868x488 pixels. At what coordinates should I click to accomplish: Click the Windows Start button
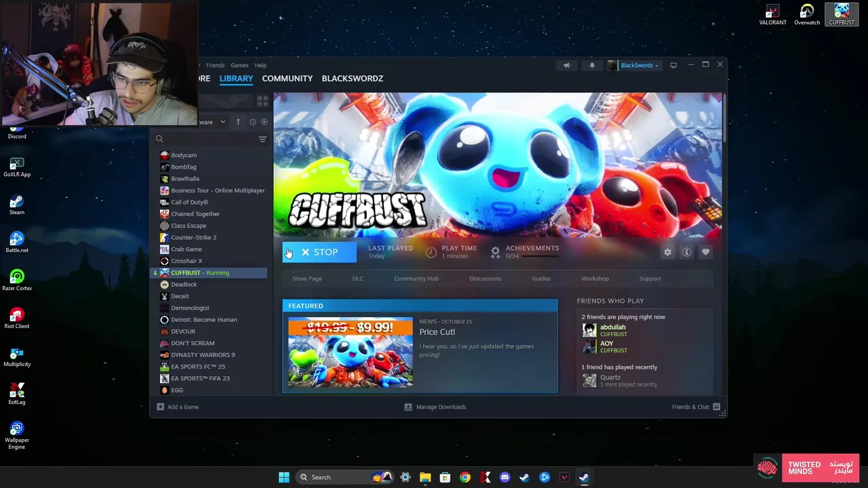tap(284, 477)
